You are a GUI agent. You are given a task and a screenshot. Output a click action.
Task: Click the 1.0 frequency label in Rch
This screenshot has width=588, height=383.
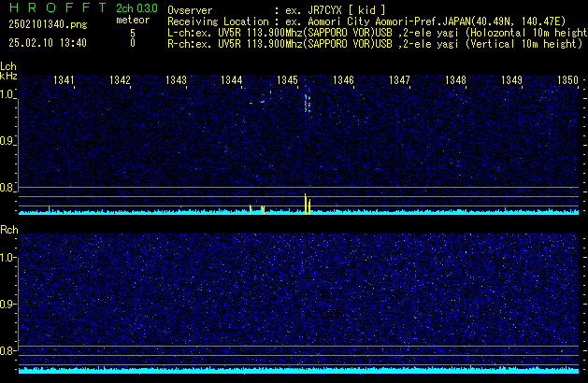tap(7, 258)
